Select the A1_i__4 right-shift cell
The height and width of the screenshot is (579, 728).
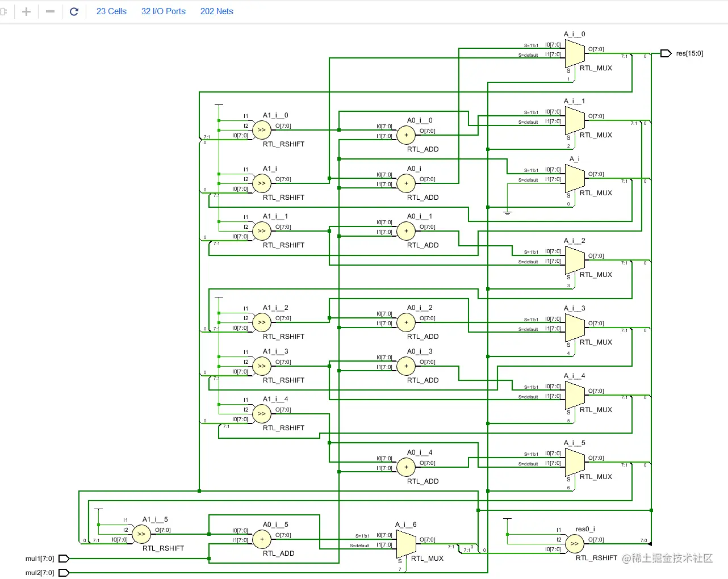(262, 414)
